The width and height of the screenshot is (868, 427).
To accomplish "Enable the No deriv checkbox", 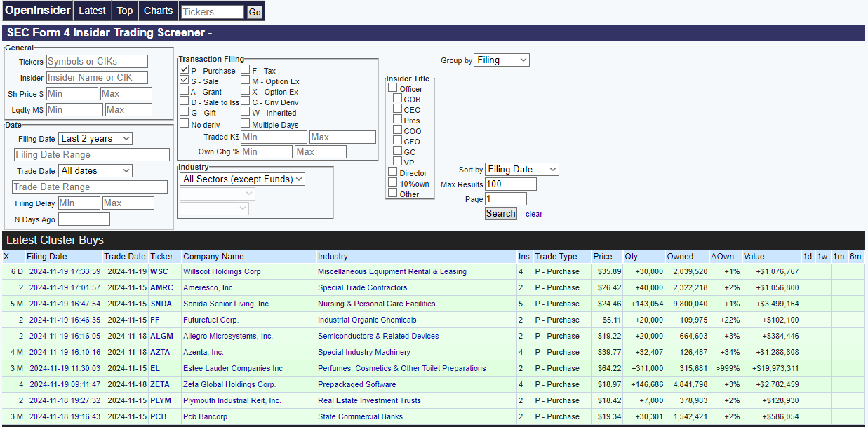I will pyautogui.click(x=184, y=124).
